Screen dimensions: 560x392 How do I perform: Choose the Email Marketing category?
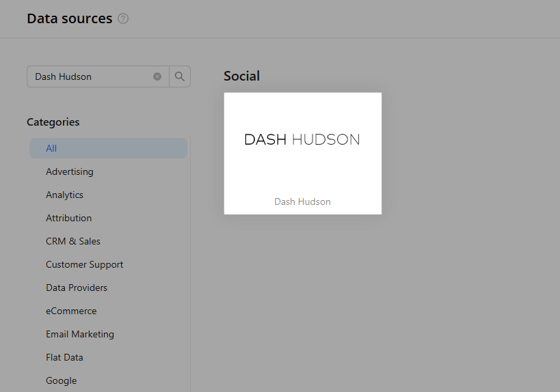click(79, 334)
